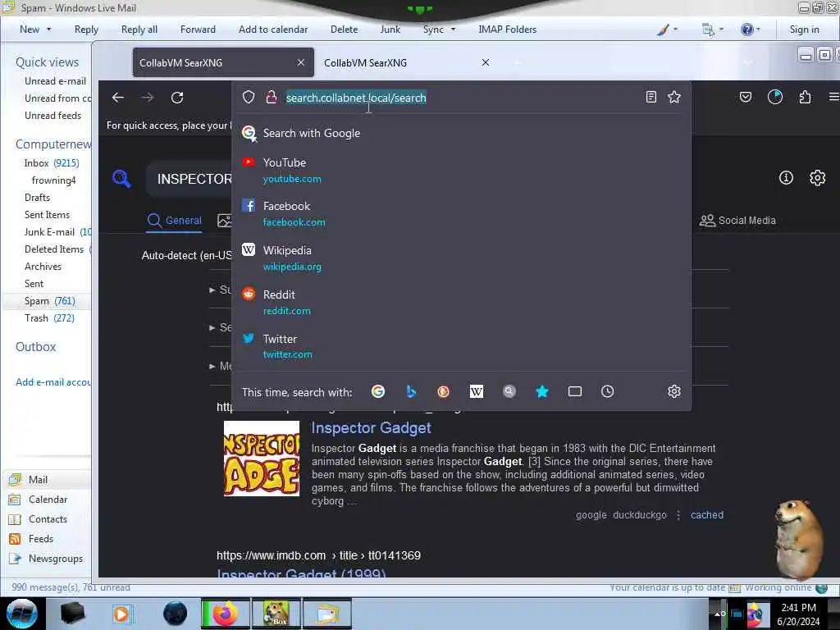Search history using the clock icon
Viewport: 840px width, 630px height.
tap(607, 391)
